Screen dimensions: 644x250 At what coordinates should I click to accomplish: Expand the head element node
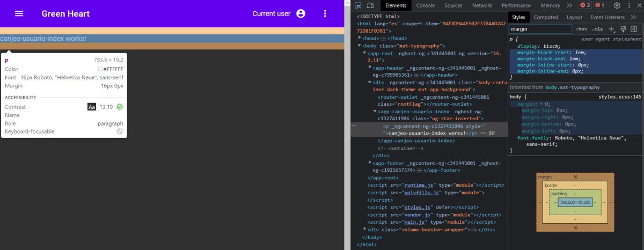pyautogui.click(x=361, y=39)
